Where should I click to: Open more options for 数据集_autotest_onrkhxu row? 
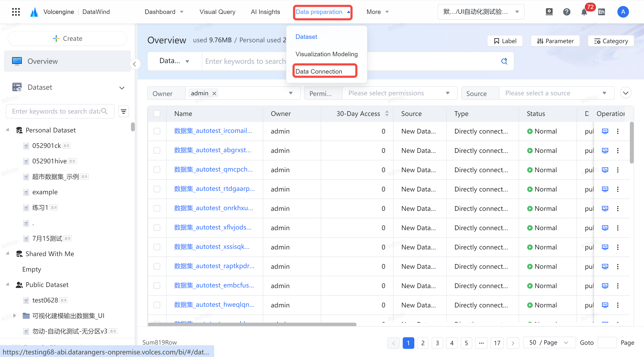(x=618, y=208)
